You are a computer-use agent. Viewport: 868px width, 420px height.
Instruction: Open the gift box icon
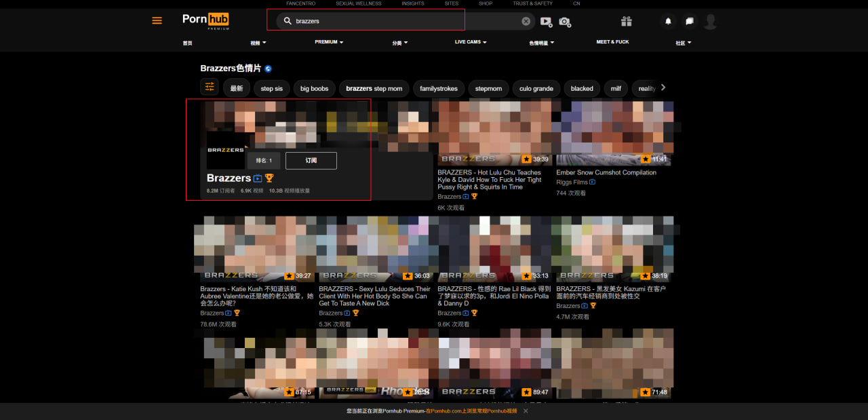(626, 22)
